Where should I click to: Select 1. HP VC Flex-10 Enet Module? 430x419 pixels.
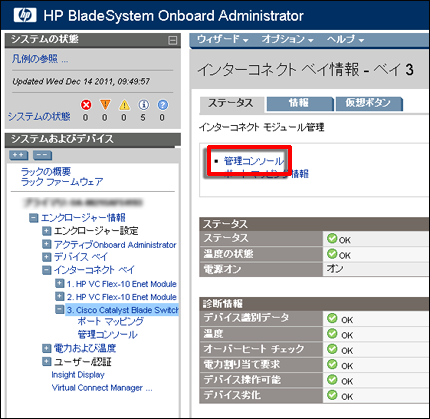pyautogui.click(x=122, y=284)
